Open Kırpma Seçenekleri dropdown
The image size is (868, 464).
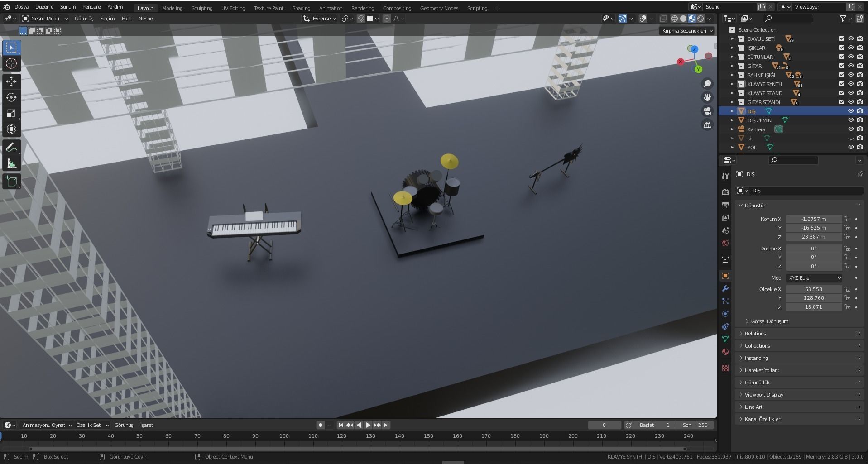(x=687, y=31)
